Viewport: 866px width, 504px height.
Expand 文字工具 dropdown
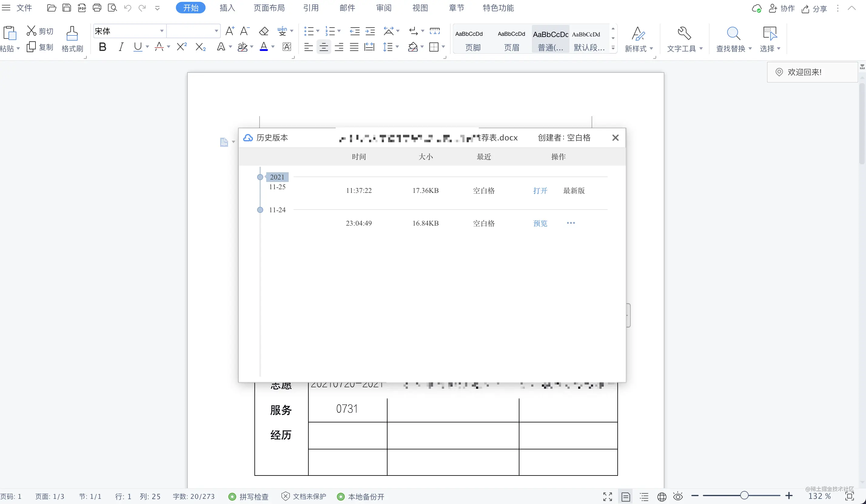pos(701,49)
